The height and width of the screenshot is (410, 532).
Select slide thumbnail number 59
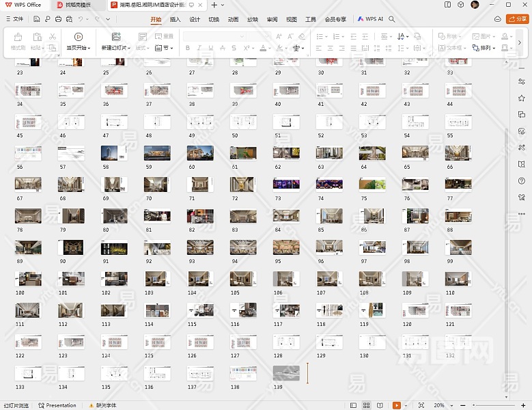tap(157, 154)
